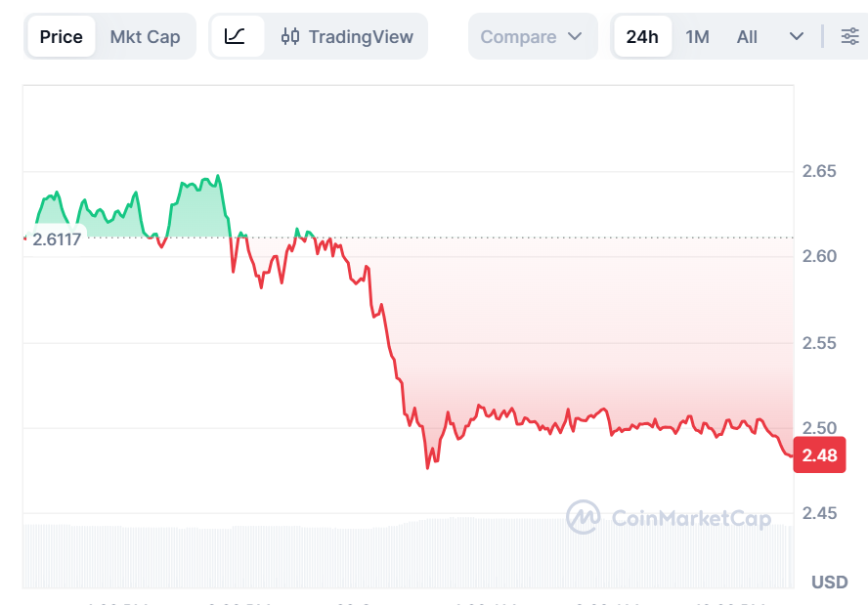This screenshot has width=868, height=605.
Task: Select the line chart view icon
Action: pos(236,37)
